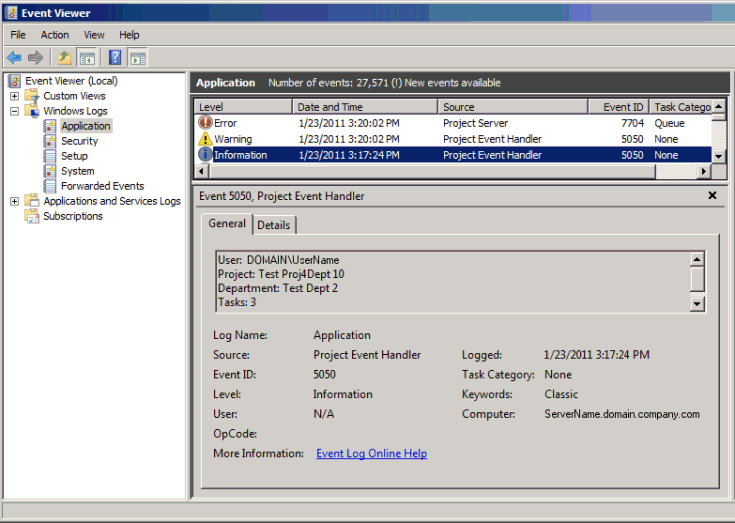This screenshot has width=735, height=523.
Task: Sort events by Event ID header
Action: point(618,107)
